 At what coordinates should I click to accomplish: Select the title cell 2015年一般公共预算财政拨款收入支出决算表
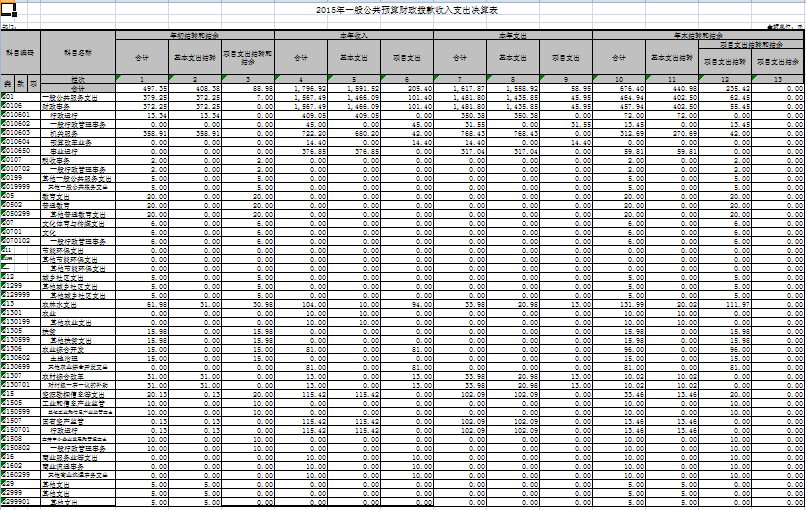pos(407,10)
